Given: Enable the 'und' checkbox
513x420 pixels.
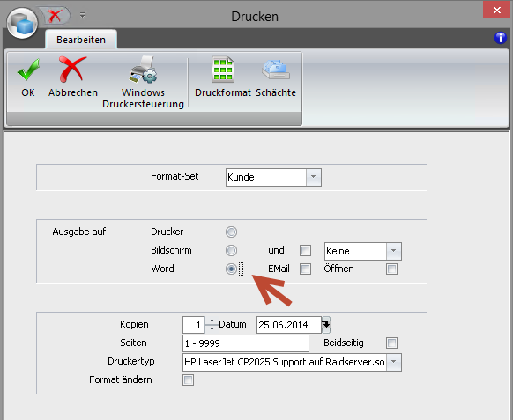Looking at the screenshot, I should [305, 251].
